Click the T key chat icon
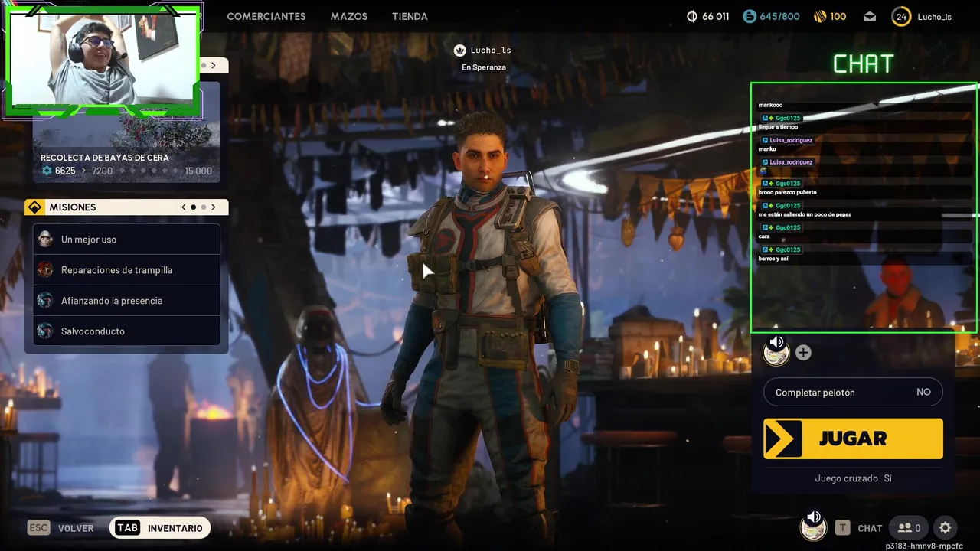The height and width of the screenshot is (551, 980). [x=842, y=527]
